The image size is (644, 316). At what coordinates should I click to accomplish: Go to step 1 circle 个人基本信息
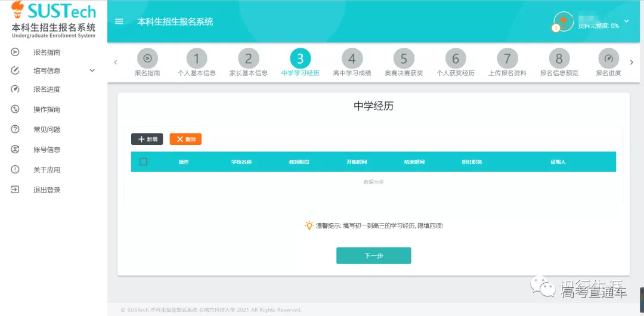click(x=197, y=59)
